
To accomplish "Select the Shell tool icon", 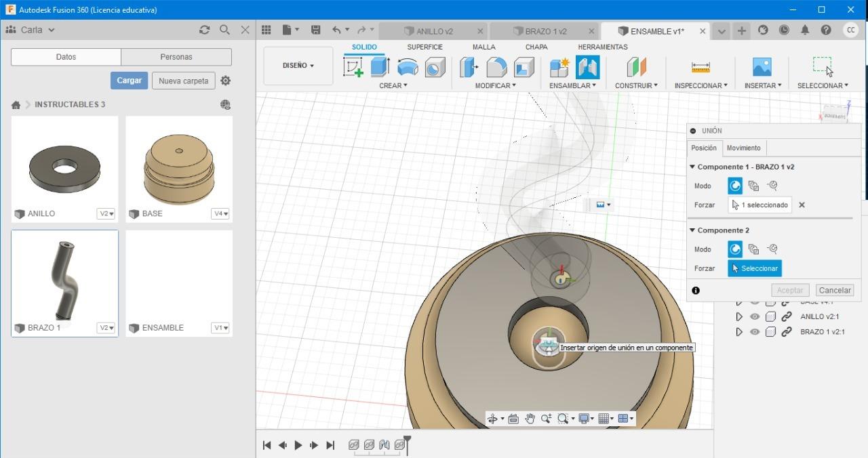I will click(524, 67).
